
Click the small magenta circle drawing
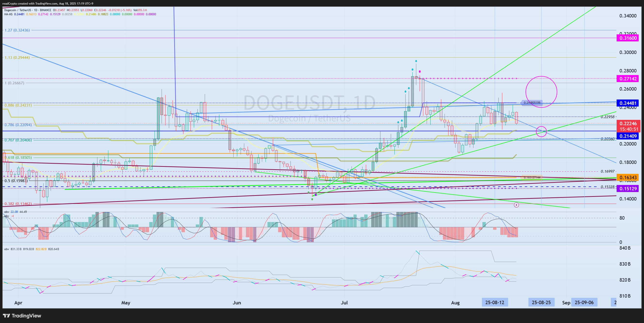click(542, 131)
